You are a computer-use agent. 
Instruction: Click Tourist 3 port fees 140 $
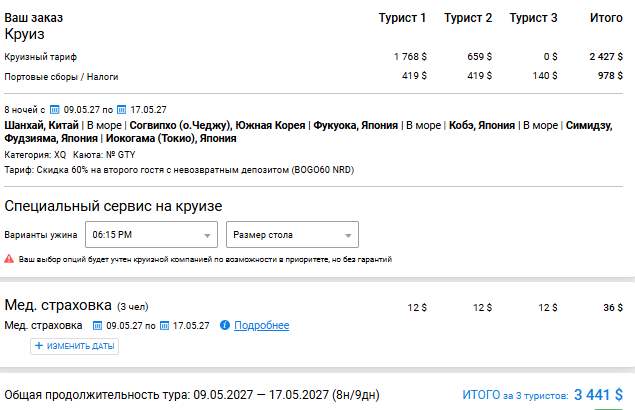click(545, 76)
